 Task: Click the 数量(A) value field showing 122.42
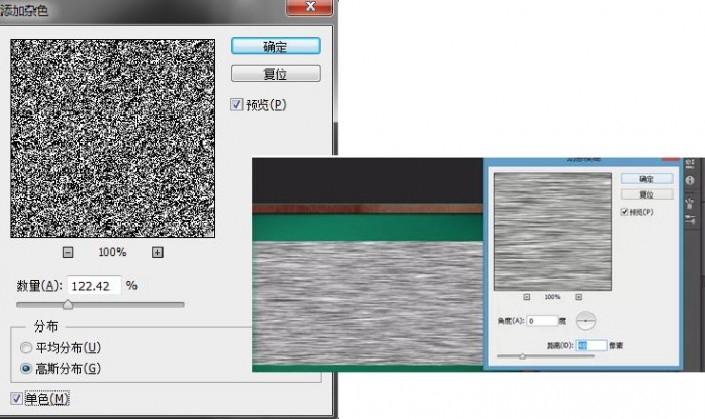pyautogui.click(x=94, y=286)
